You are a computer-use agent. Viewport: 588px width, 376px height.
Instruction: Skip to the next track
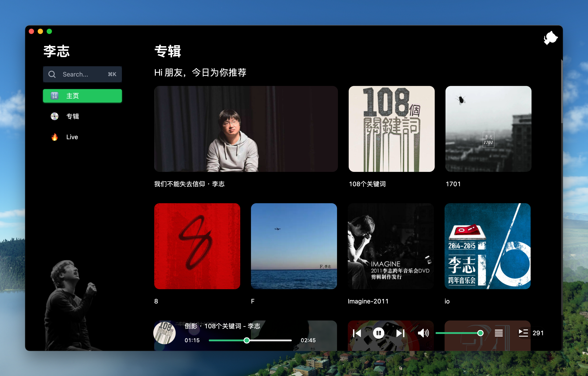click(400, 333)
